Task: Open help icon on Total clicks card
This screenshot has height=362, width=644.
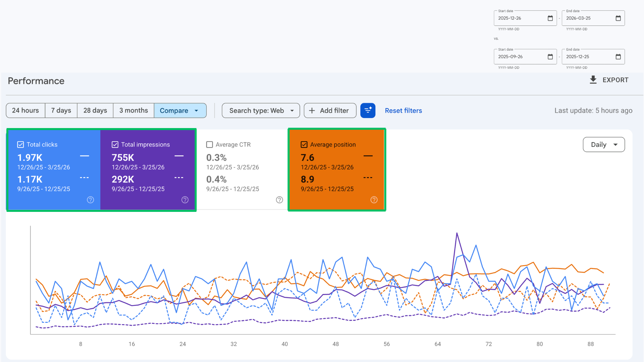Action: (91, 200)
